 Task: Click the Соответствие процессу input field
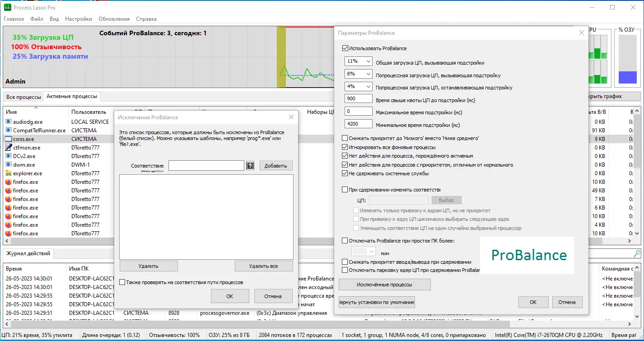click(x=206, y=166)
